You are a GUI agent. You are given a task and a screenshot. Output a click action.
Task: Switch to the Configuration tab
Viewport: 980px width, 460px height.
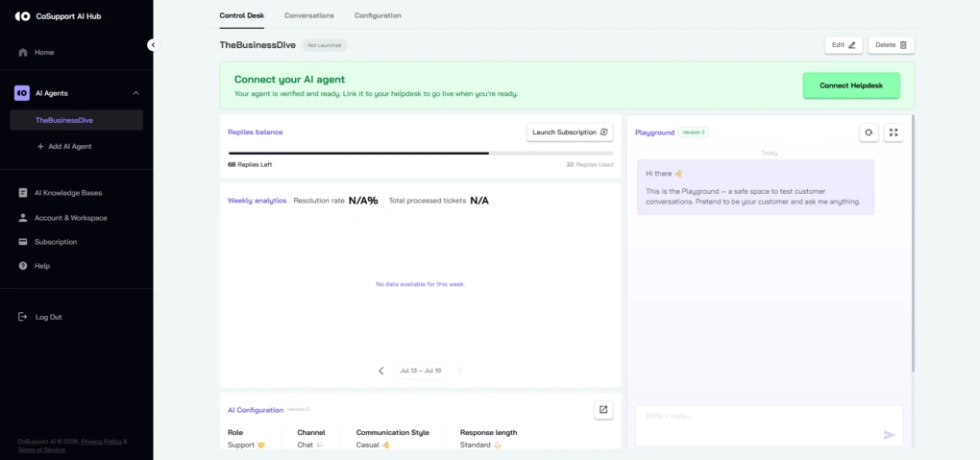[x=378, y=15]
